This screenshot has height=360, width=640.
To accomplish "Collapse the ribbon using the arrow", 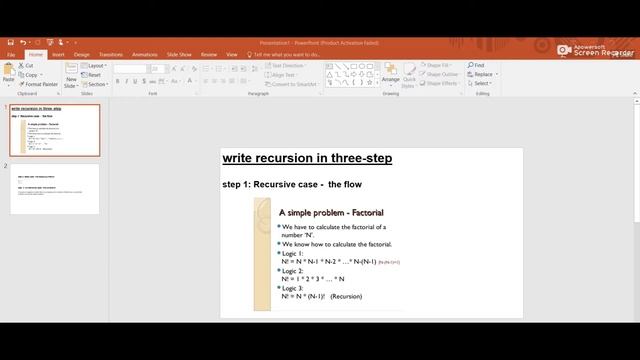I will (x=635, y=93).
